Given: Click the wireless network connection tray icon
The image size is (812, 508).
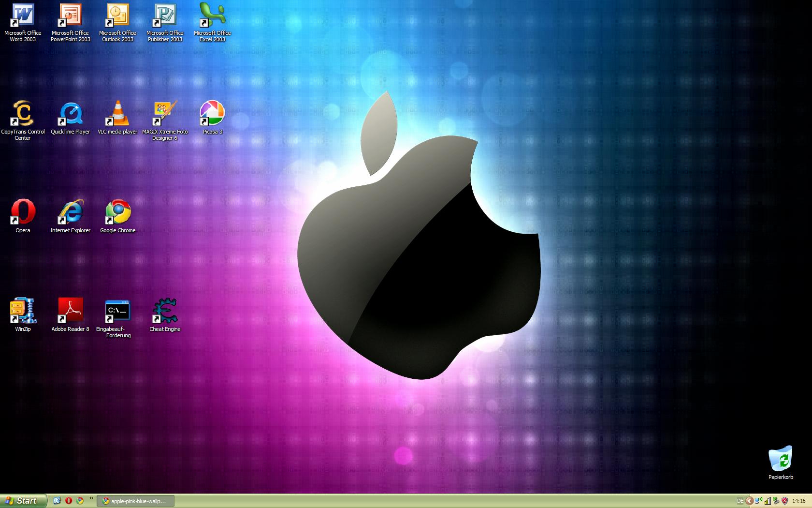Looking at the screenshot, I should pyautogui.click(x=758, y=501).
